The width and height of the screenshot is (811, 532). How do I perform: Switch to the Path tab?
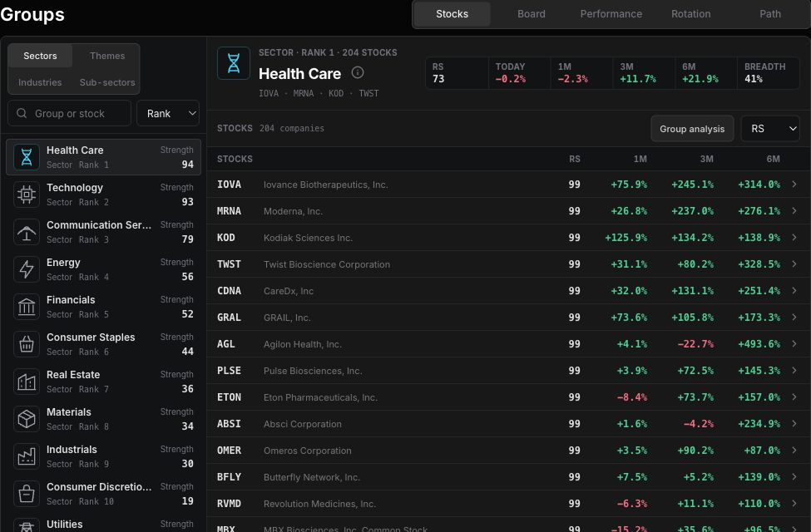[770, 14]
